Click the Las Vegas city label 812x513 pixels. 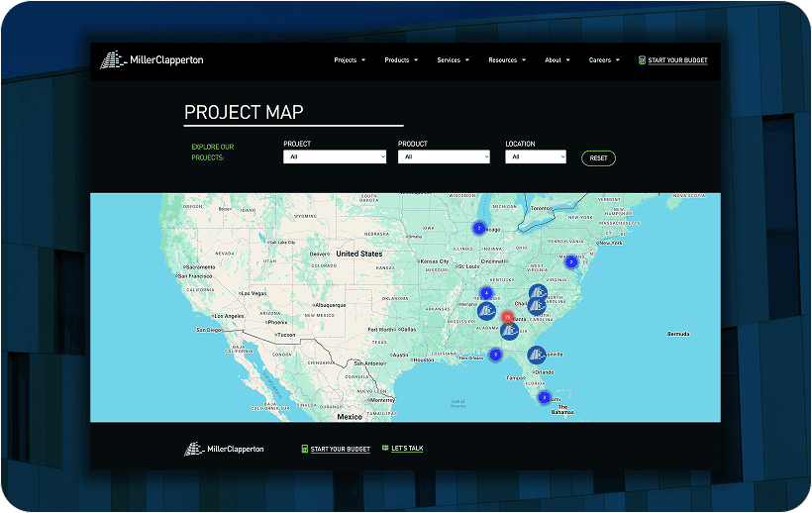click(x=254, y=293)
